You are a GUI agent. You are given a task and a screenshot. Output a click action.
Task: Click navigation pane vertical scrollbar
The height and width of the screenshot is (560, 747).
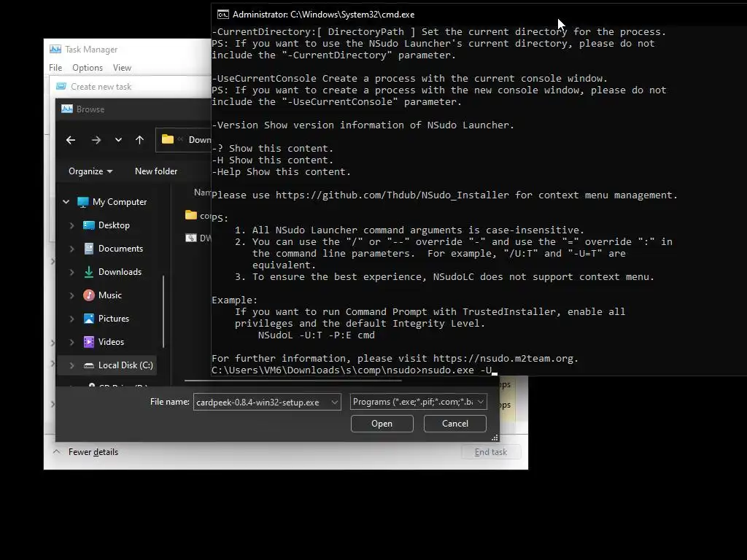click(x=163, y=312)
